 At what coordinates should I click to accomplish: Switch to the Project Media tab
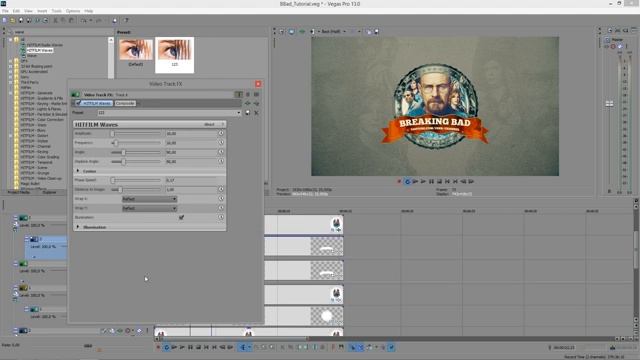(x=19, y=192)
